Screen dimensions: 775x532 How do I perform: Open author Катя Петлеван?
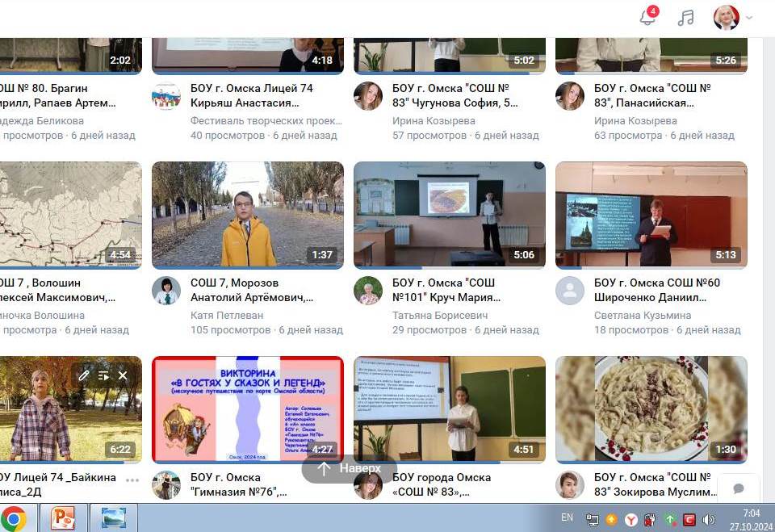pos(227,316)
